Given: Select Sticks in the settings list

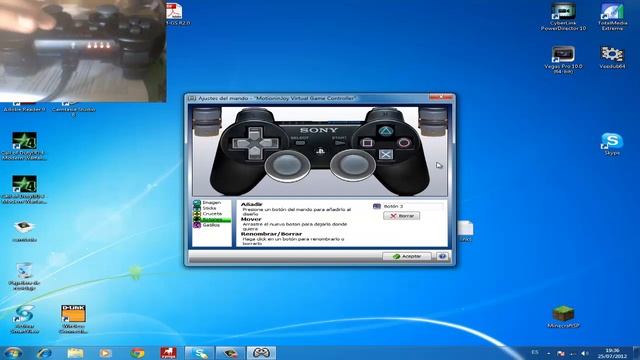Looking at the screenshot, I should coord(211,208).
